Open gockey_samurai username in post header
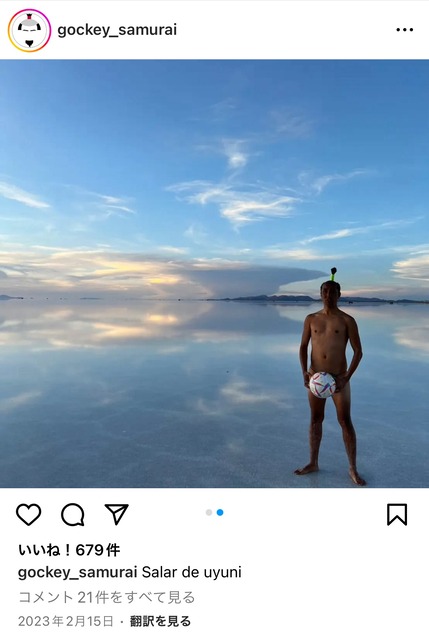This screenshot has width=429, height=640. point(117,30)
